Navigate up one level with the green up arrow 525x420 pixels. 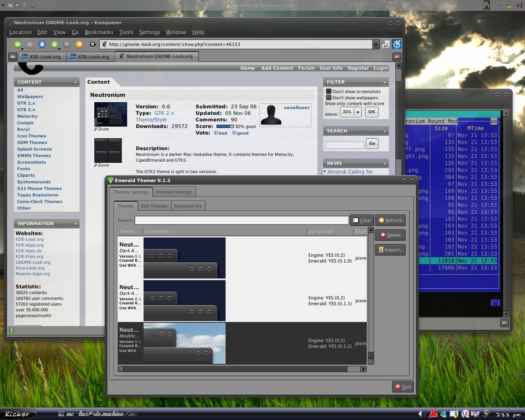(x=54, y=44)
